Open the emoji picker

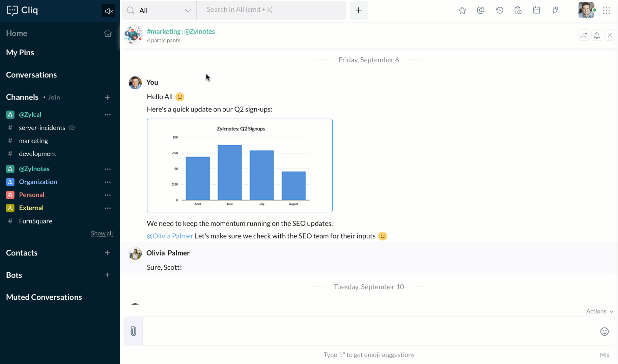pos(605,332)
